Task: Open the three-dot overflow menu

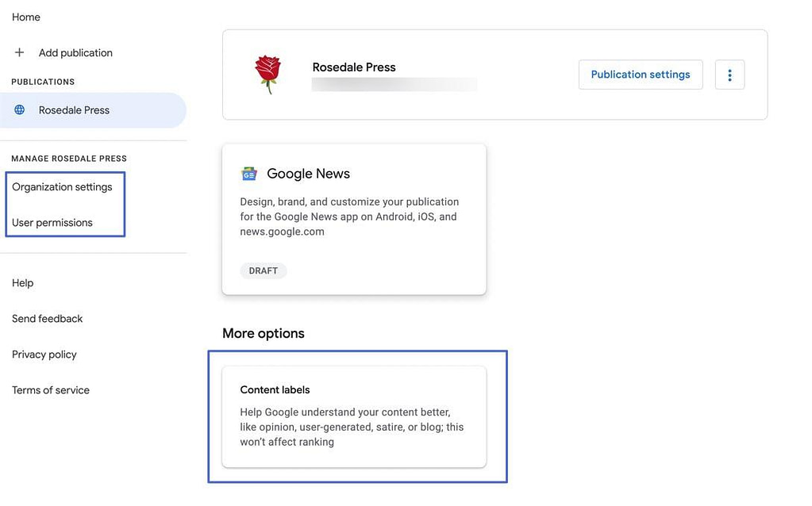Action: tap(729, 74)
